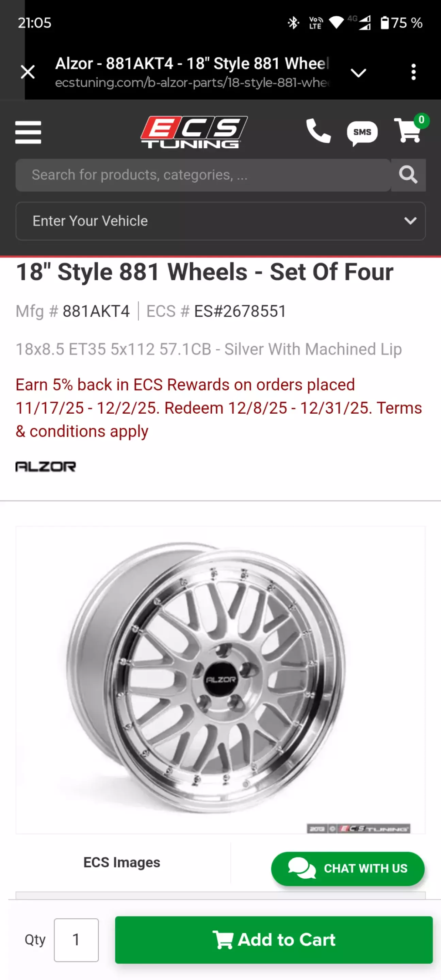Tap the page URL in address bar

click(192, 83)
